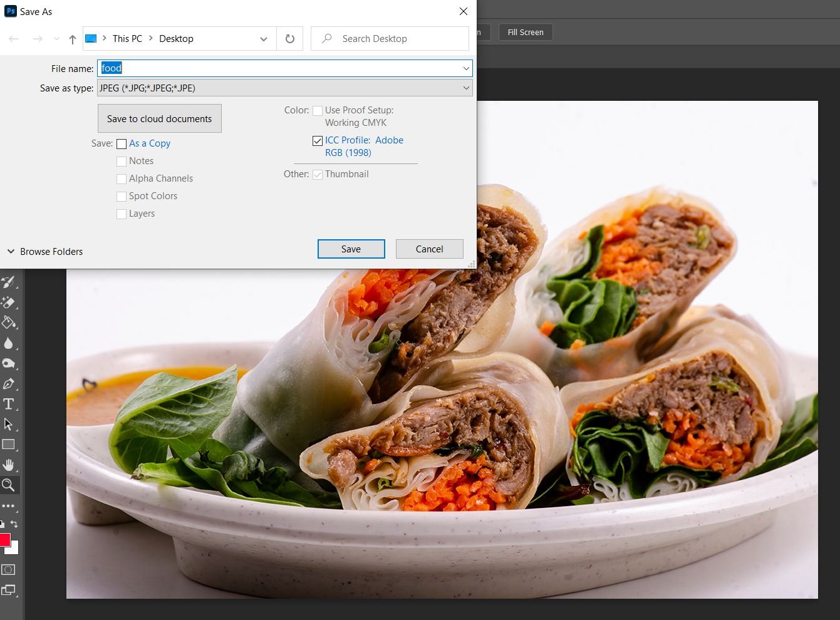This screenshot has width=840, height=620.
Task: Select the Pen tool
Action: click(9, 384)
